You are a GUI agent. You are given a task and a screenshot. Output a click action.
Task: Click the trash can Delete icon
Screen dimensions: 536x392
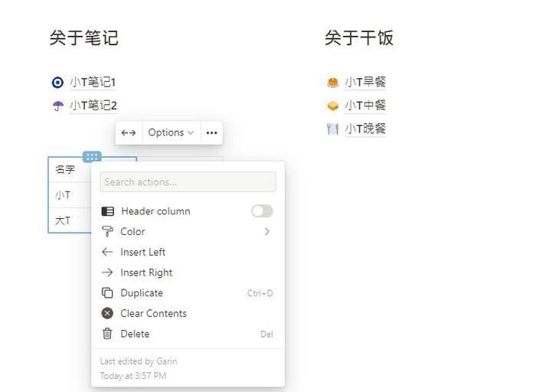pyautogui.click(x=107, y=334)
